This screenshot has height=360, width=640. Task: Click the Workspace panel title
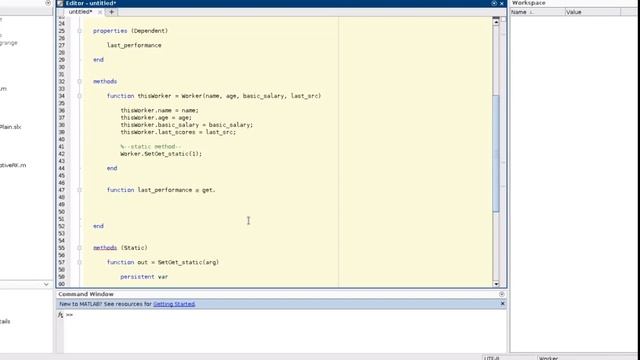pos(529,3)
